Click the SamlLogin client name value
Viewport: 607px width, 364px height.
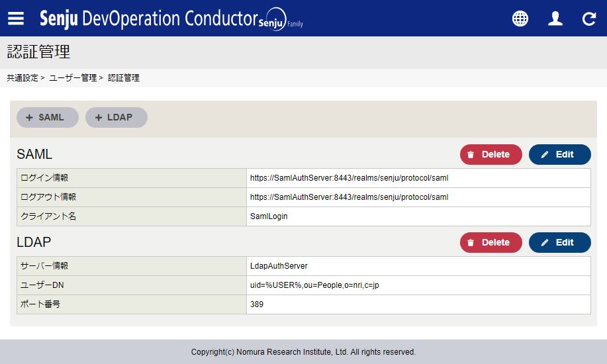point(269,216)
